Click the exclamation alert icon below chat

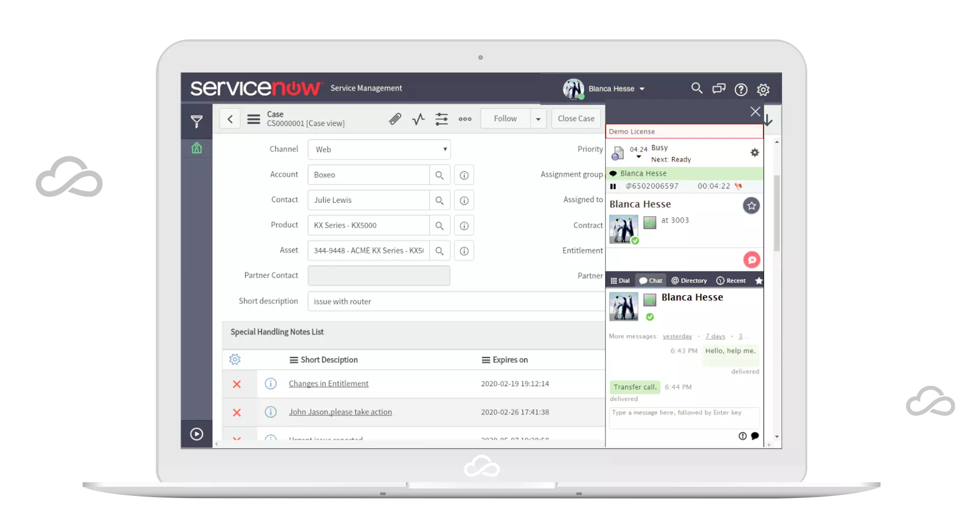742,436
